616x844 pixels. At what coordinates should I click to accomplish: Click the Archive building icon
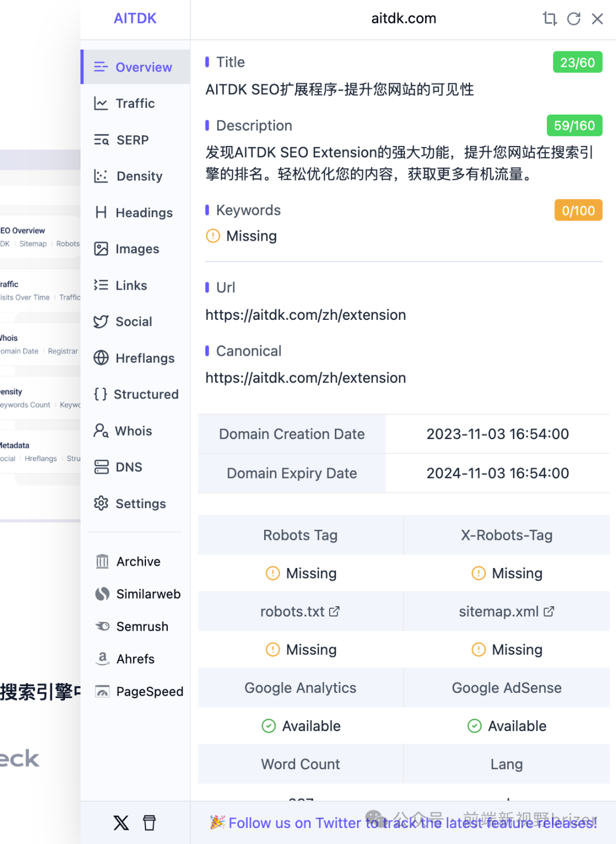102,562
